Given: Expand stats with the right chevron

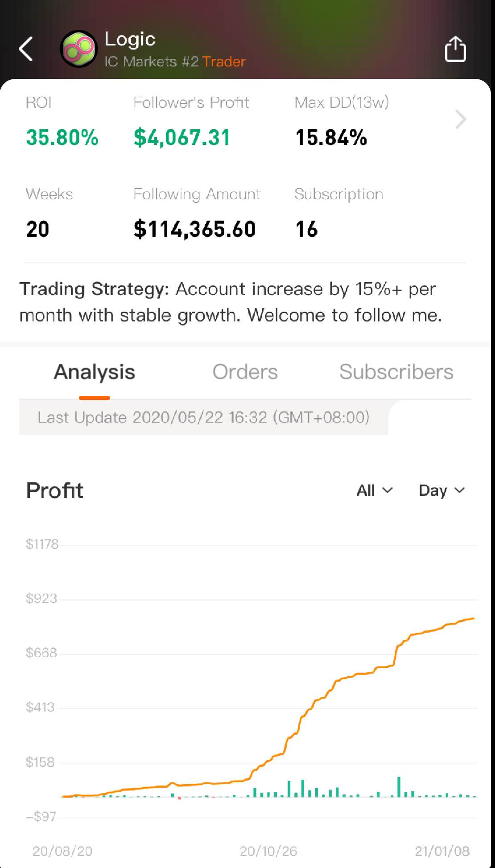Looking at the screenshot, I should coord(461,119).
